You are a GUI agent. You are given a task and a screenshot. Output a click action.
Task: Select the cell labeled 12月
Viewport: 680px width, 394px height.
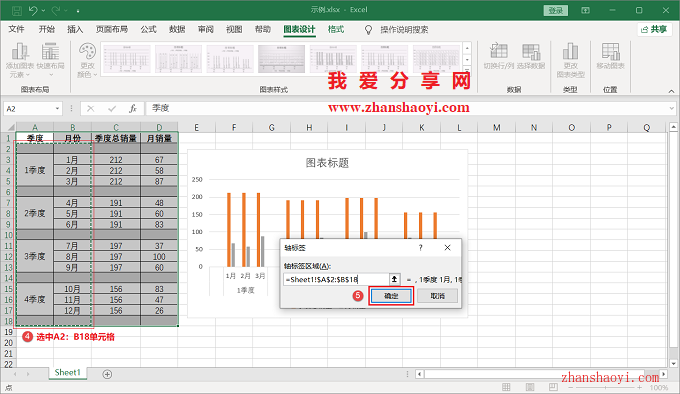click(72, 310)
